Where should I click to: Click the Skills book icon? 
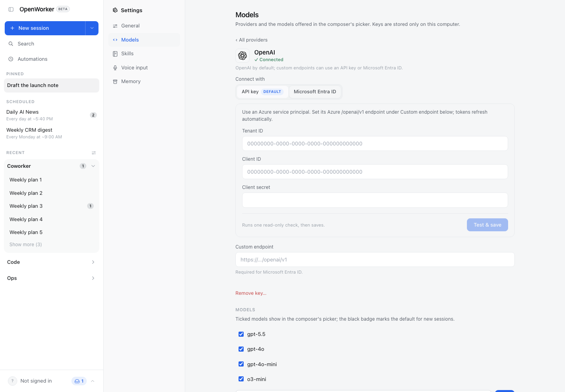tap(115, 54)
